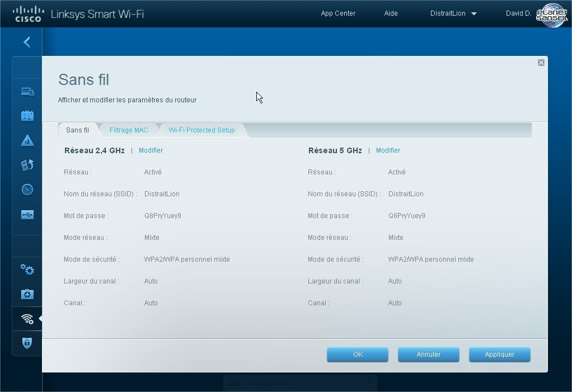Click the Linksys Smart Wi-Fi title

(97, 14)
